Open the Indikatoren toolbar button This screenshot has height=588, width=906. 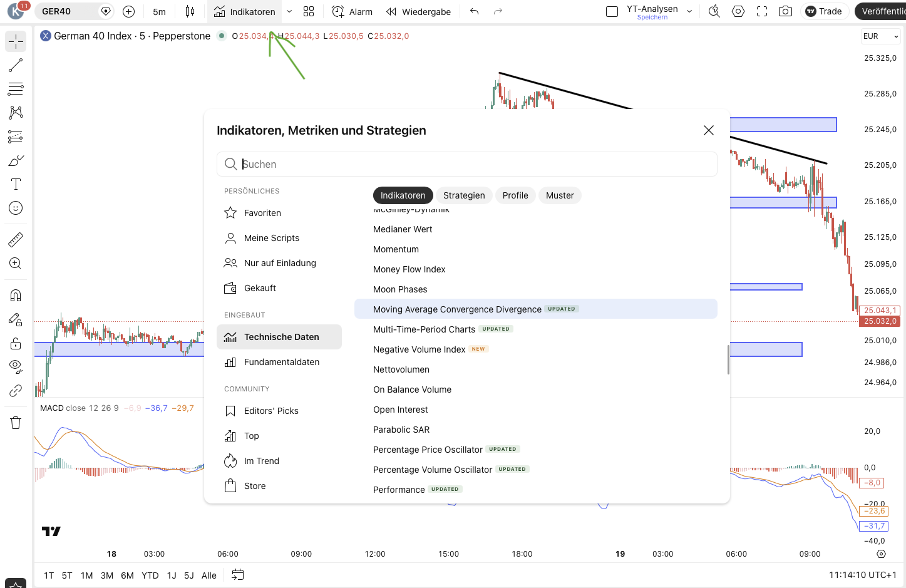click(x=244, y=11)
